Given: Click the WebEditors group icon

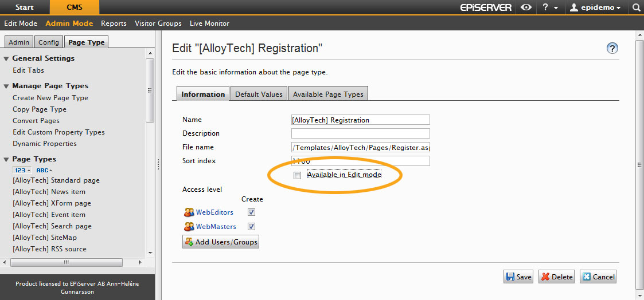Looking at the screenshot, I should tap(189, 212).
